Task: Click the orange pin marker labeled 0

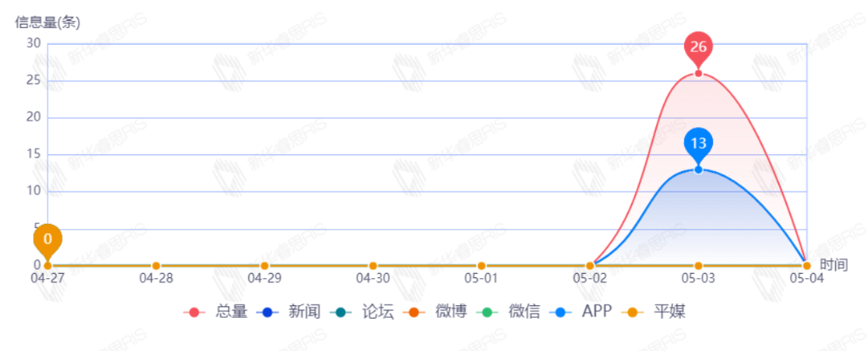Action: coord(47,240)
